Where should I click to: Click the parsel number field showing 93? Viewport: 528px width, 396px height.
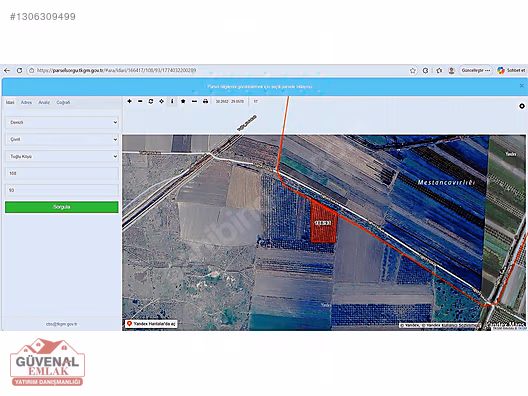point(62,190)
